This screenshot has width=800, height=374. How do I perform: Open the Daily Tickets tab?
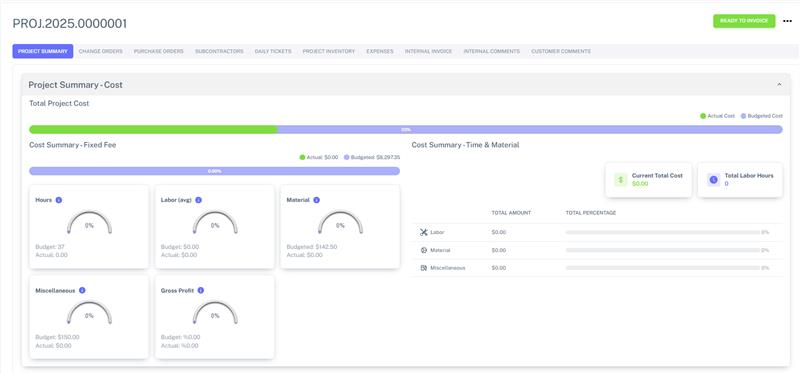tap(273, 51)
